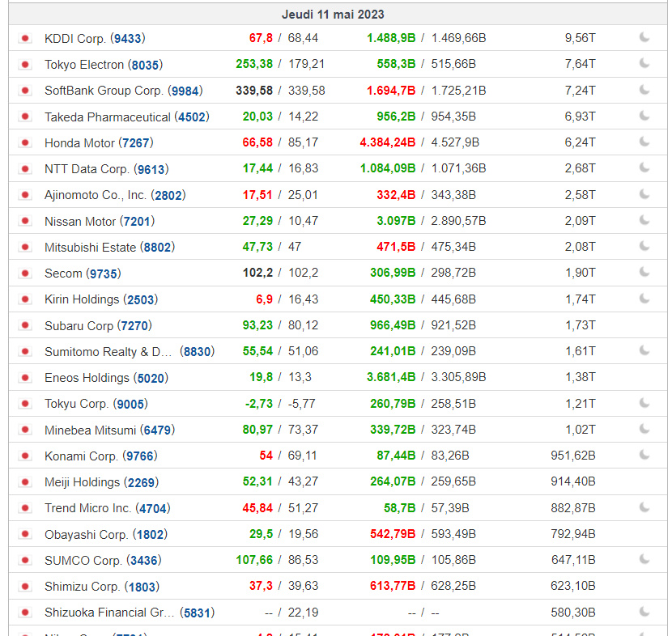Select Shizuoka Financial's forecast EPS 22,19

point(303,613)
